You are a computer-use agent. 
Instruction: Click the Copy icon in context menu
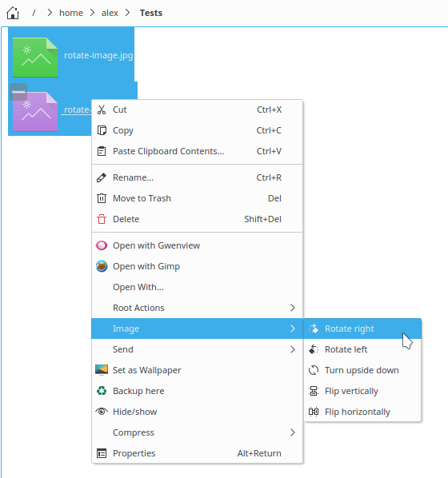[102, 130]
